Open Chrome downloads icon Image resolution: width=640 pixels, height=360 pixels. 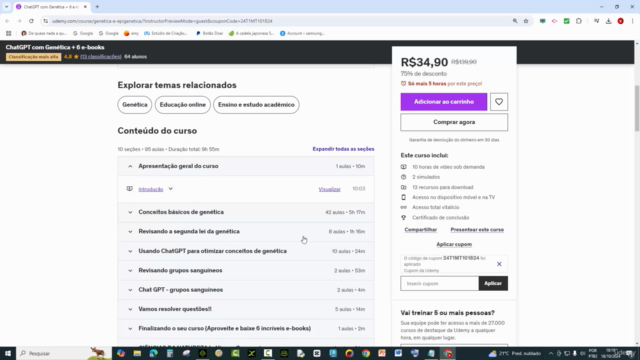click(609, 21)
